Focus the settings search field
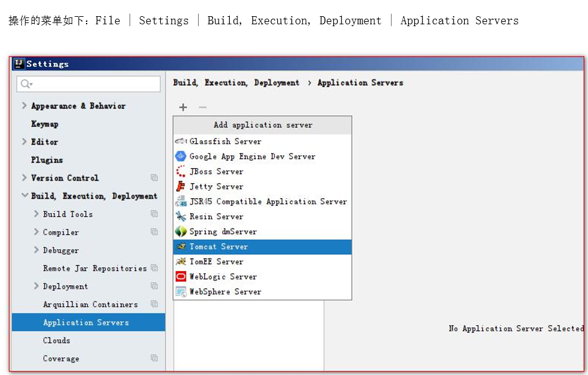588x375 pixels. [88, 84]
